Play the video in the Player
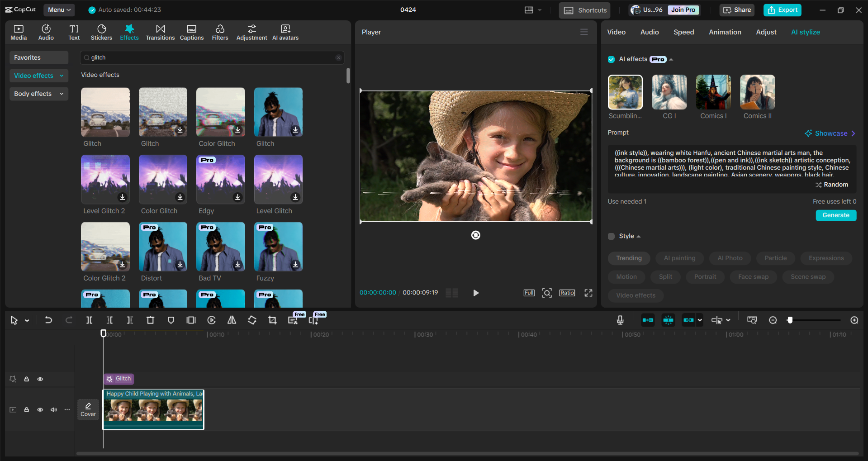The width and height of the screenshot is (868, 461). (475, 293)
